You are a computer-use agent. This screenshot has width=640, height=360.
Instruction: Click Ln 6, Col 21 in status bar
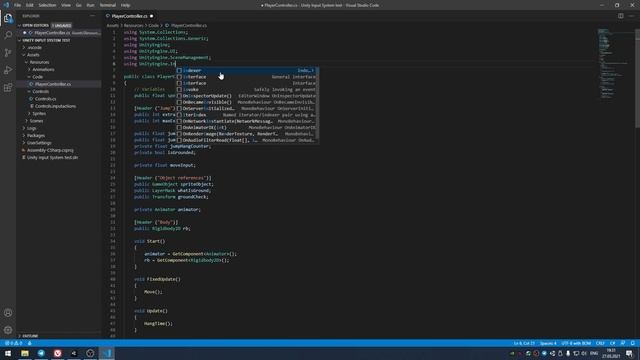point(524,343)
